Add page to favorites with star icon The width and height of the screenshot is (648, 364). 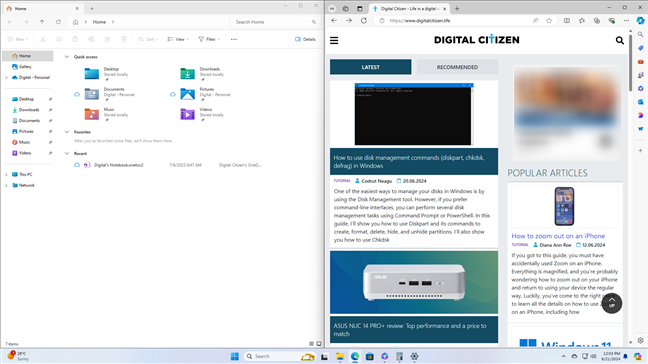click(x=549, y=21)
